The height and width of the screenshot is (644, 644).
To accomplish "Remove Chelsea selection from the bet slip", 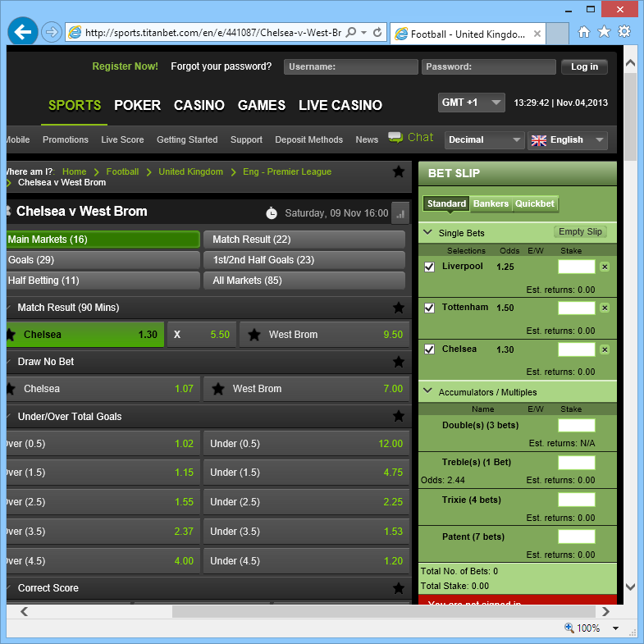I will [x=605, y=349].
